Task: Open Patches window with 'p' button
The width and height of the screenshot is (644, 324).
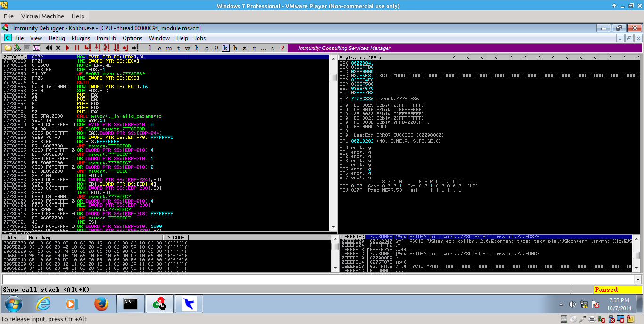Action: [216, 48]
